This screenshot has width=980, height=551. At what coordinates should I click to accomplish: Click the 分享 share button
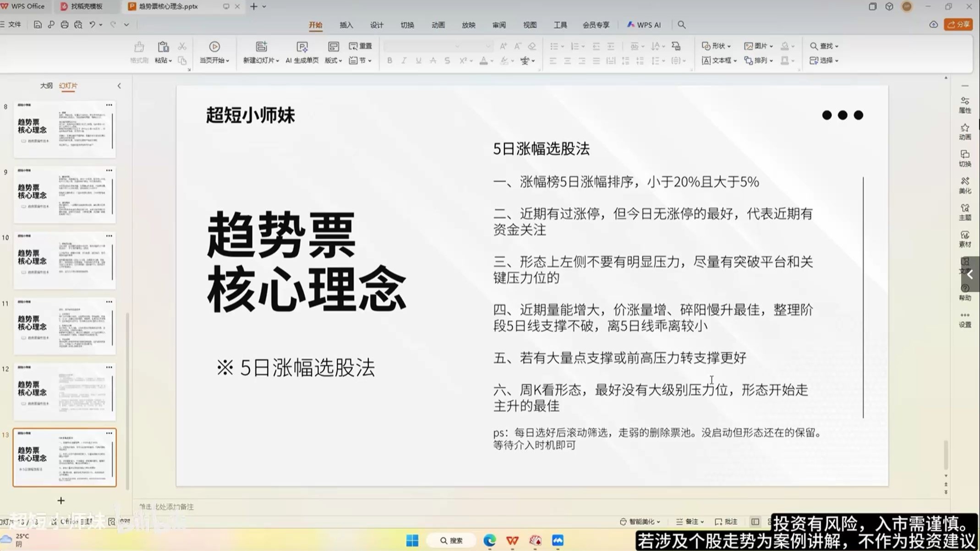(958, 25)
